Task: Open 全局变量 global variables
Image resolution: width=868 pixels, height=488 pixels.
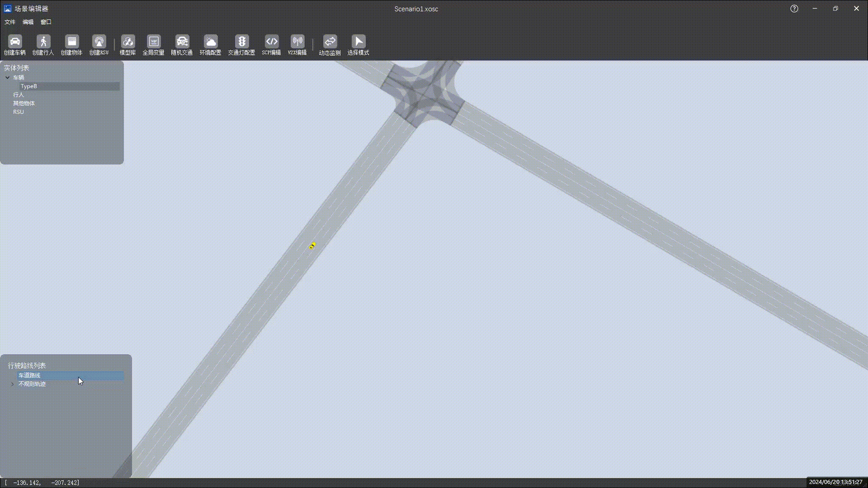Action: [153, 42]
